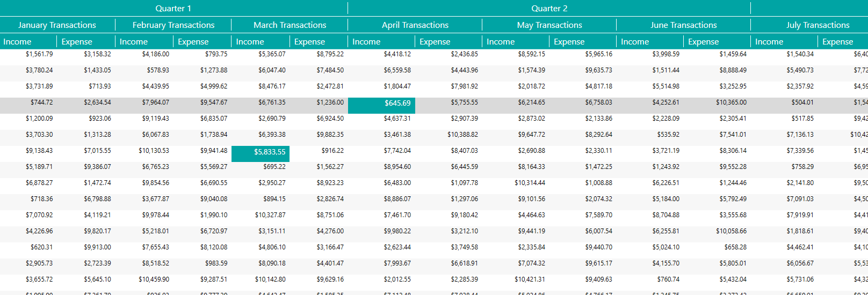The width and height of the screenshot is (868, 295).
Task: Select the highlighted $645.69 cell
Action: (381, 103)
